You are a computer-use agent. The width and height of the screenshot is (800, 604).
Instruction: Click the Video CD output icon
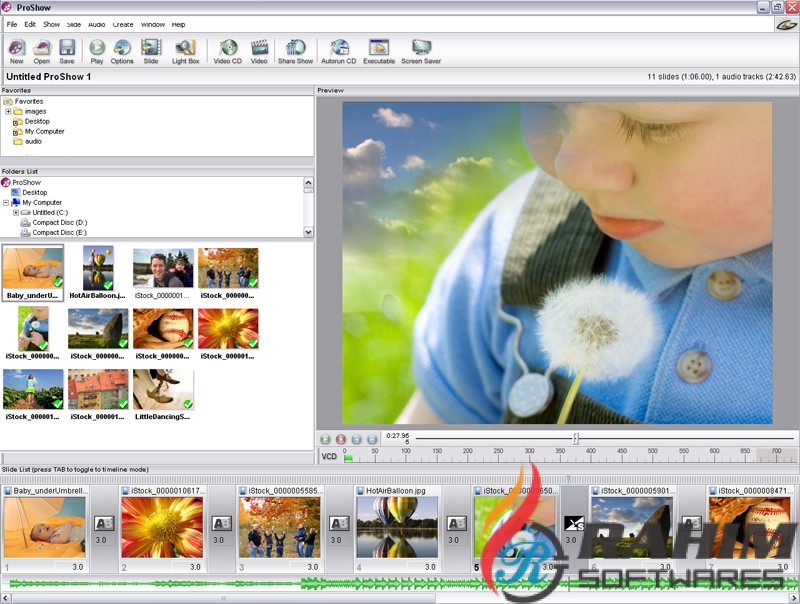(227, 50)
